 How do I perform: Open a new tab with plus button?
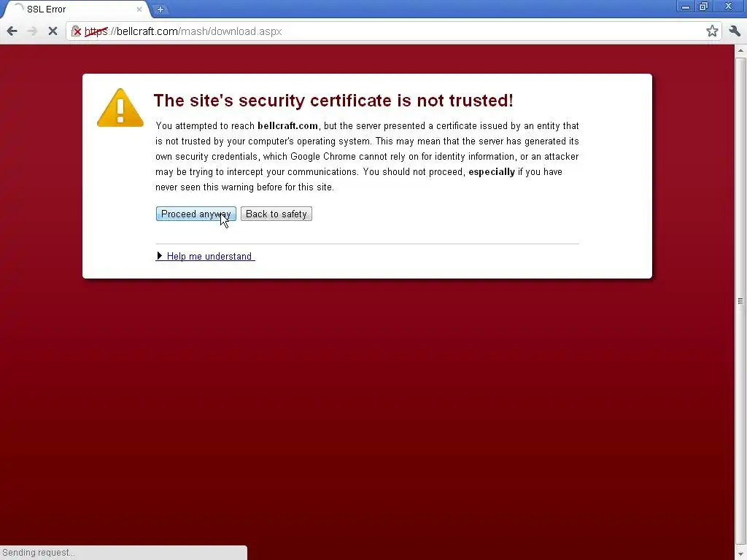point(160,9)
